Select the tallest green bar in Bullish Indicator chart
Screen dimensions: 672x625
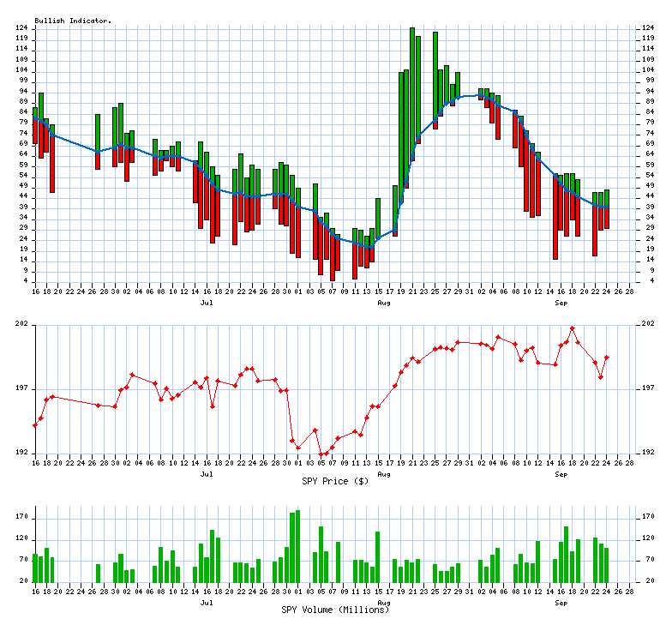(412, 86)
